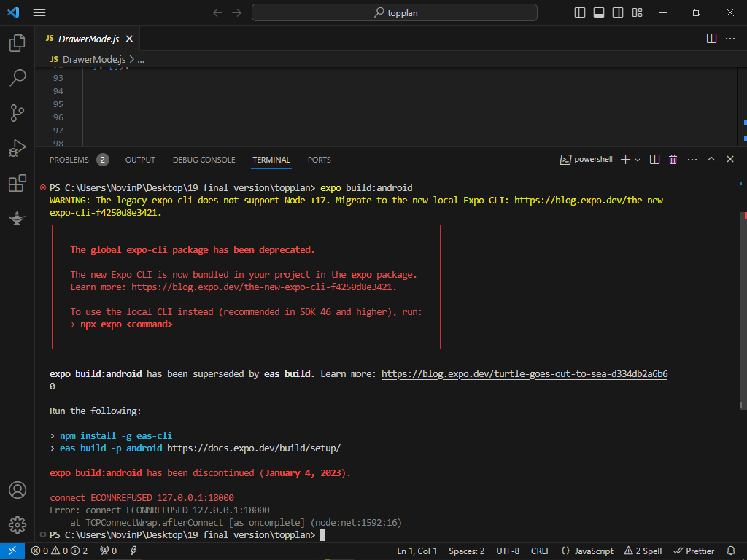Image resolution: width=747 pixels, height=560 pixels.
Task: Click the forwarded ports status indicator
Action: click(x=109, y=551)
